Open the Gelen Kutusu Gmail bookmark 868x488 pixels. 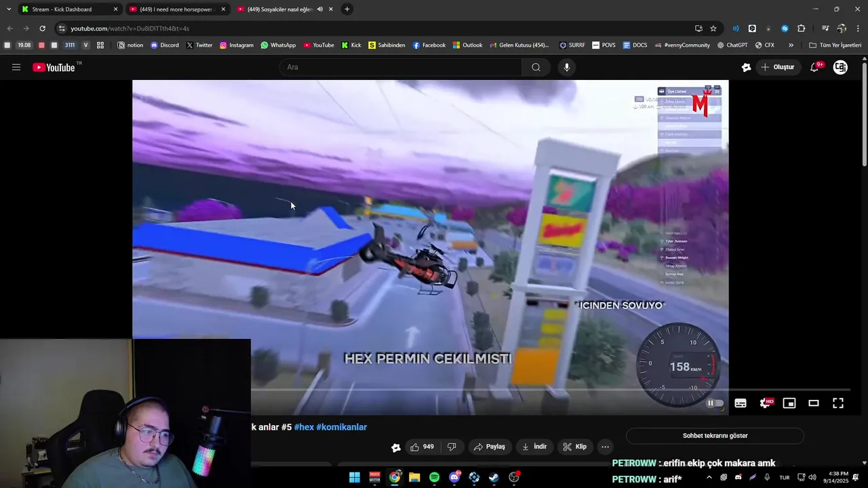[519, 45]
